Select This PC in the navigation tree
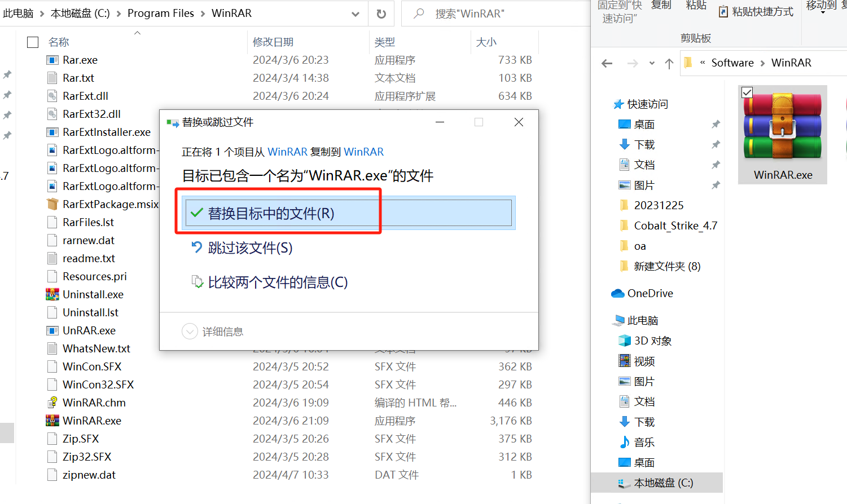Image resolution: width=847 pixels, height=504 pixels. point(643,320)
